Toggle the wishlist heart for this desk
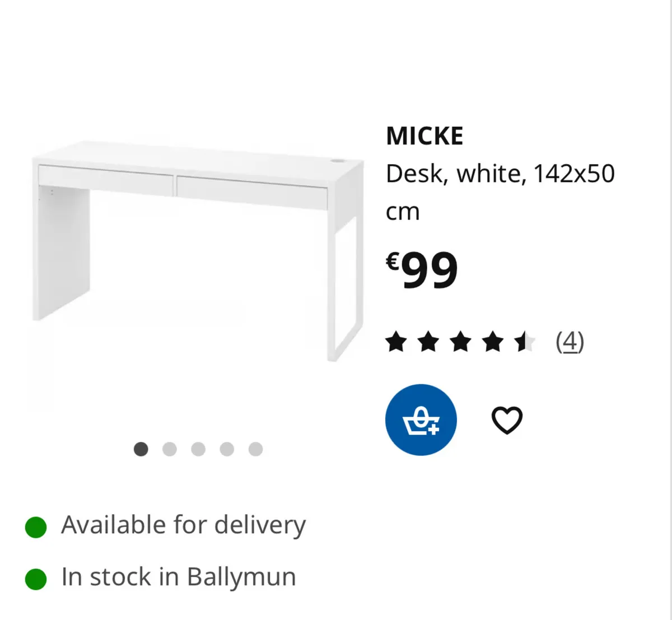This screenshot has width=672, height=620. tap(507, 419)
